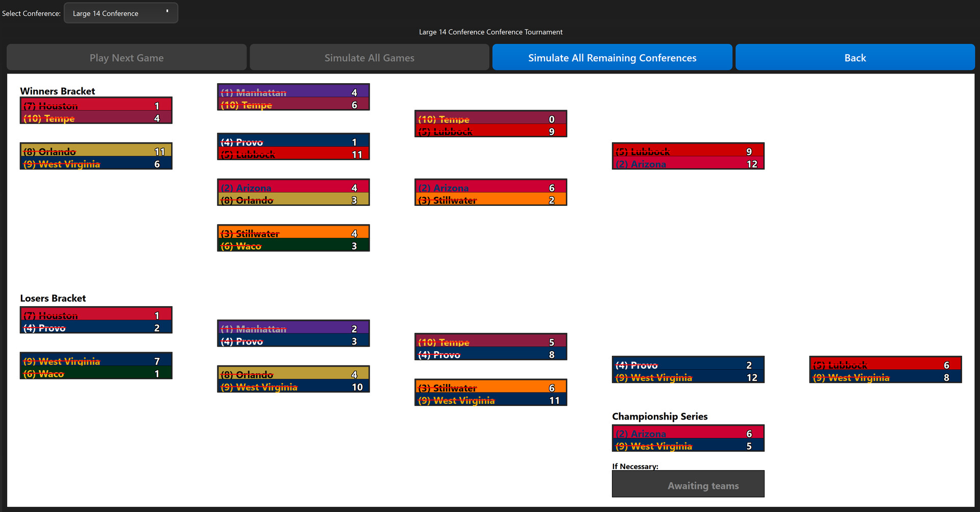
Task: Click the Back button
Action: pos(855,57)
